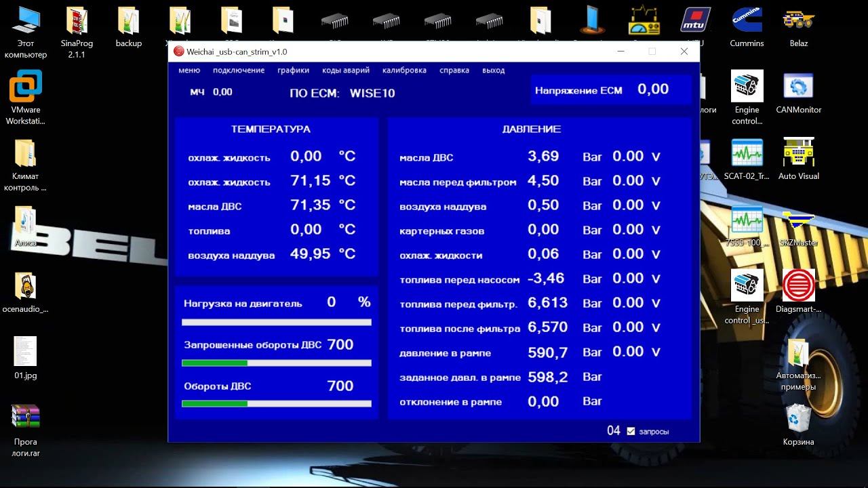Image resolution: width=868 pixels, height=488 pixels.
Task: Open the backup folder on the desktop
Action: [x=128, y=27]
